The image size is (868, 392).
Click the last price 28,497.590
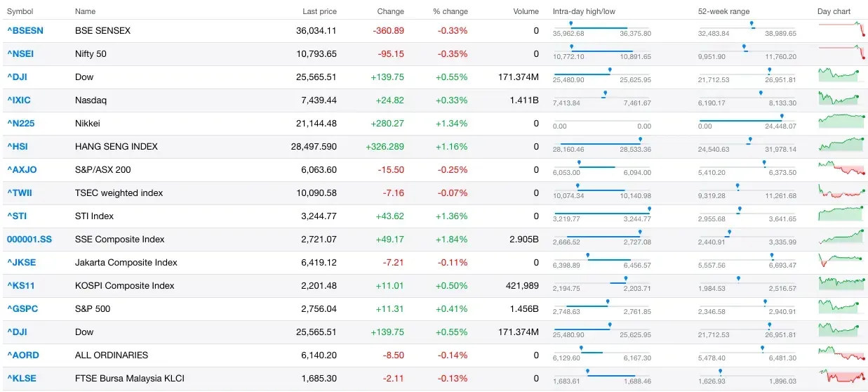click(314, 147)
